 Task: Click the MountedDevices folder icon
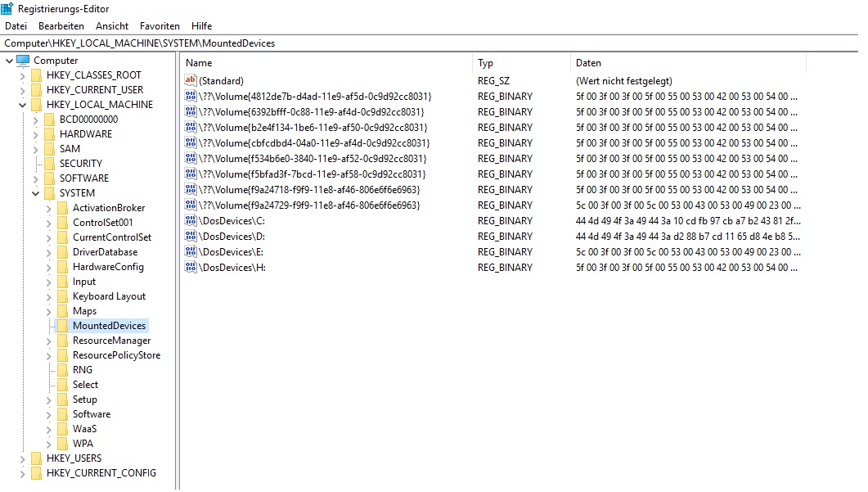[x=63, y=326]
